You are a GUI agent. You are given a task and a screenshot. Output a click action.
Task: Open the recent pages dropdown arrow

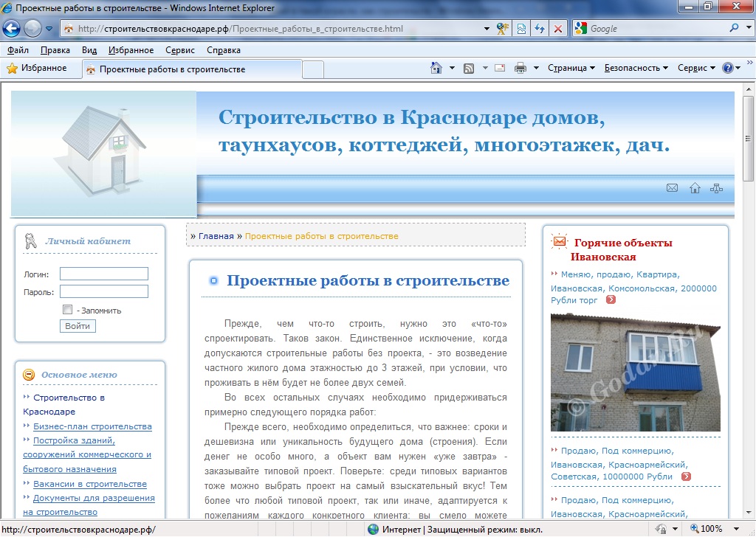click(49, 29)
